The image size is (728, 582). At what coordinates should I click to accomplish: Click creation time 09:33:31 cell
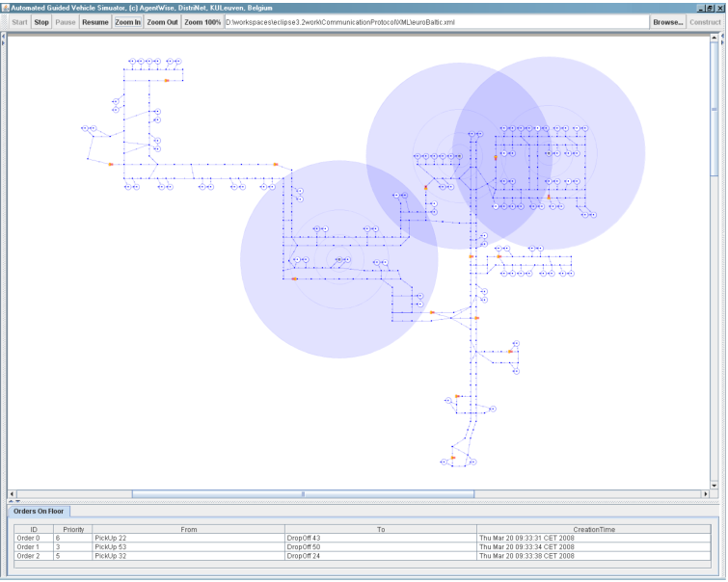tap(594, 538)
